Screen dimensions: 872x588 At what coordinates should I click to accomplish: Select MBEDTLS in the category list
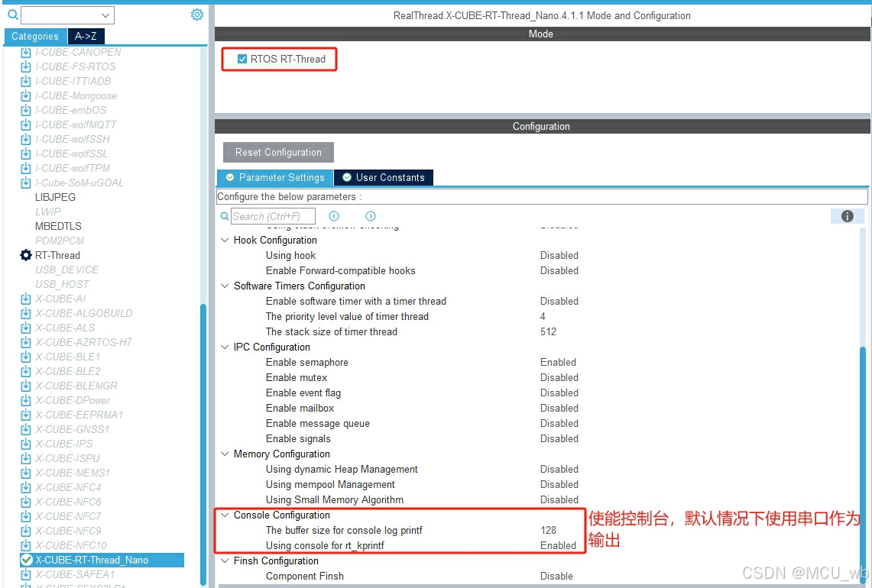58,226
